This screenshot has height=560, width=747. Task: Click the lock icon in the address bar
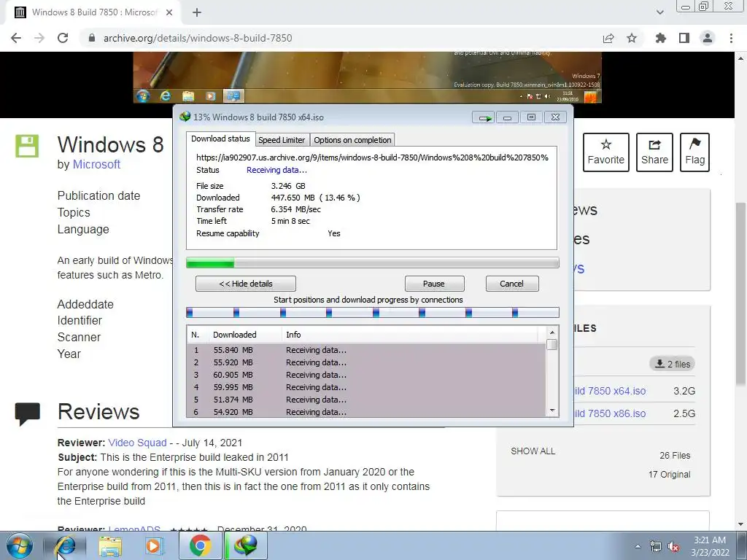point(92,38)
